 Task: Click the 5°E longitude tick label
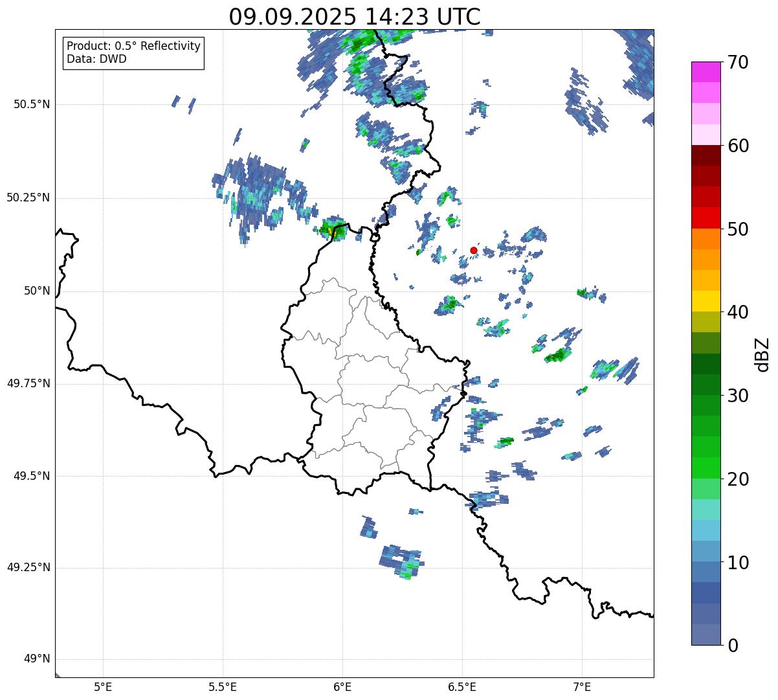click(x=103, y=686)
